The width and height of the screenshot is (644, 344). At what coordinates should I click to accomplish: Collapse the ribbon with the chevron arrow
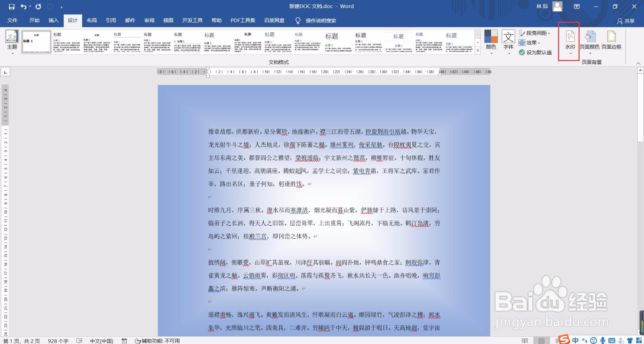point(638,63)
